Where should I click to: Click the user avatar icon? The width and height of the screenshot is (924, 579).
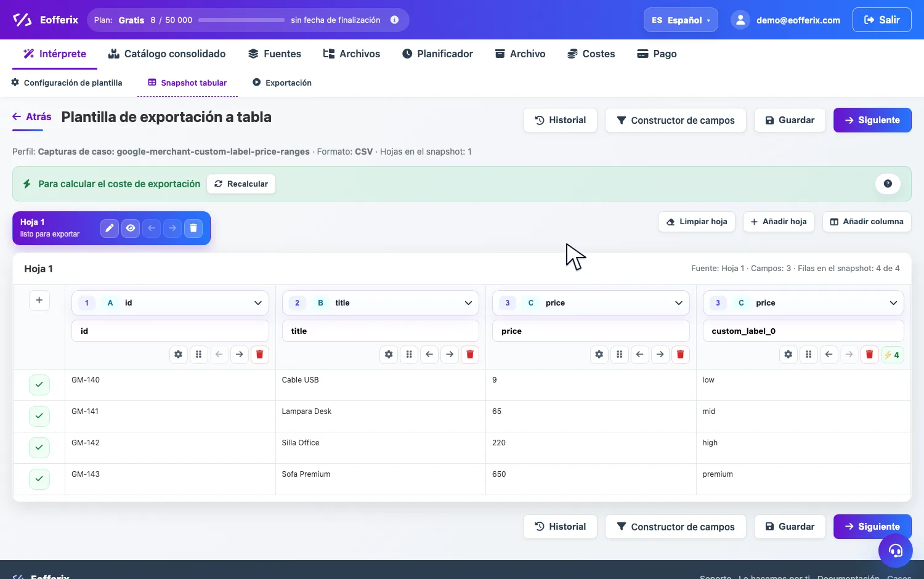(740, 20)
